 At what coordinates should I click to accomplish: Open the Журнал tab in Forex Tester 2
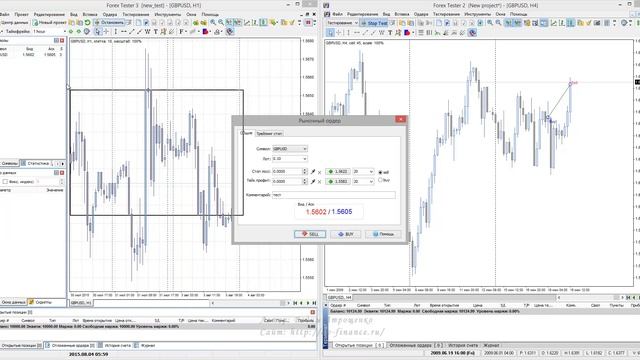(x=491, y=345)
